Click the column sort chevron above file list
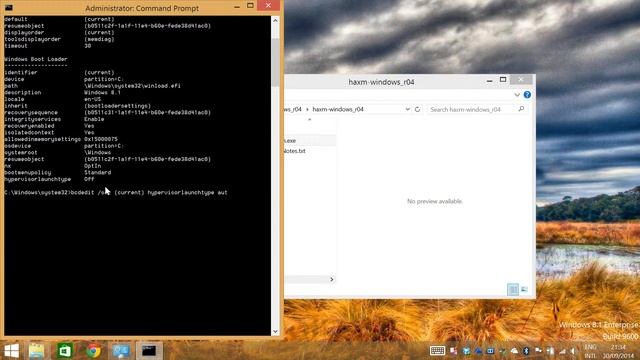Viewport: 640px width, 360px height. point(310,120)
